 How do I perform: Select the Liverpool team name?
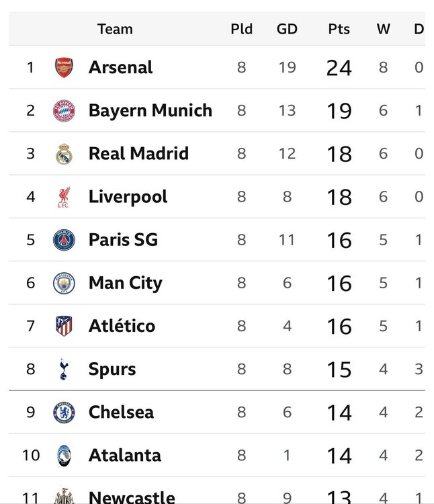click(x=128, y=197)
